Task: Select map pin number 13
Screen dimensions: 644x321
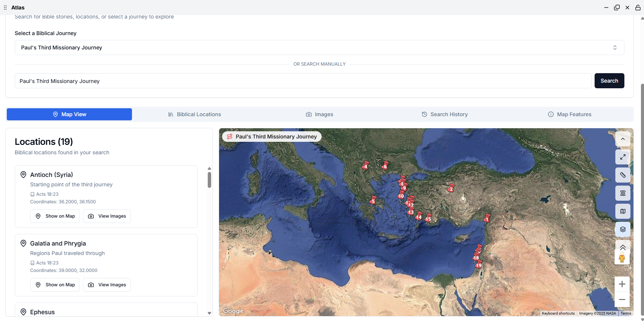Action: (411, 212)
